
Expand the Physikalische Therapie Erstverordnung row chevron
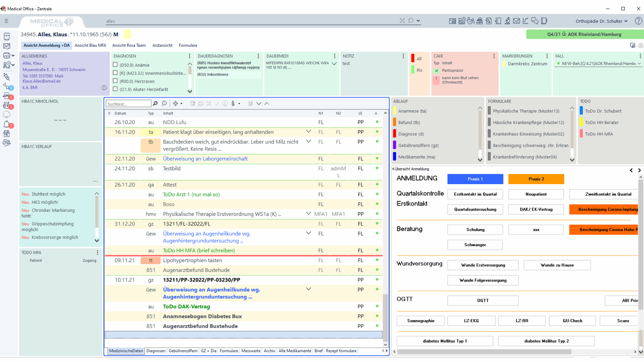308,214
